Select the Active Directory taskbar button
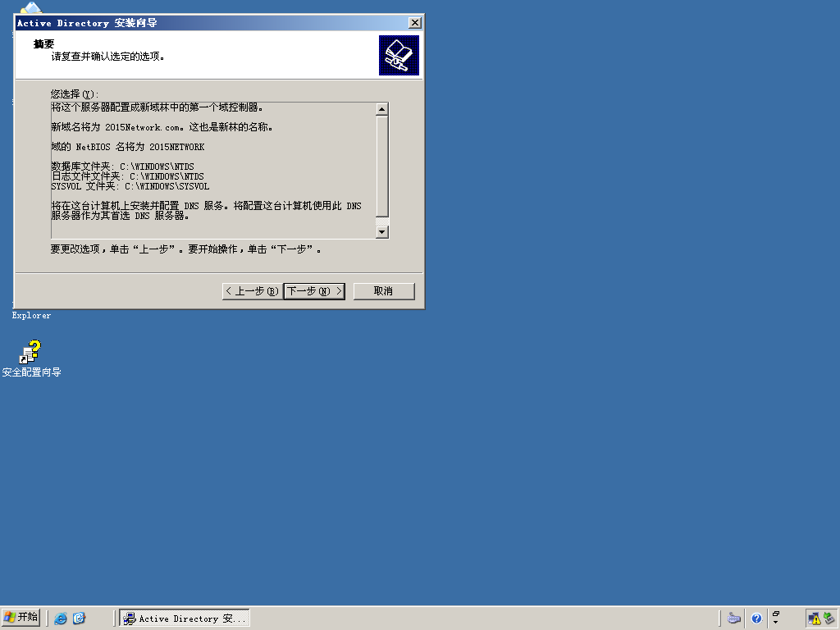 (185, 619)
